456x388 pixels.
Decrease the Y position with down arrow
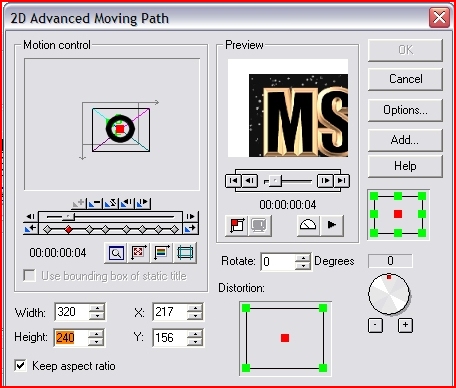(x=195, y=342)
